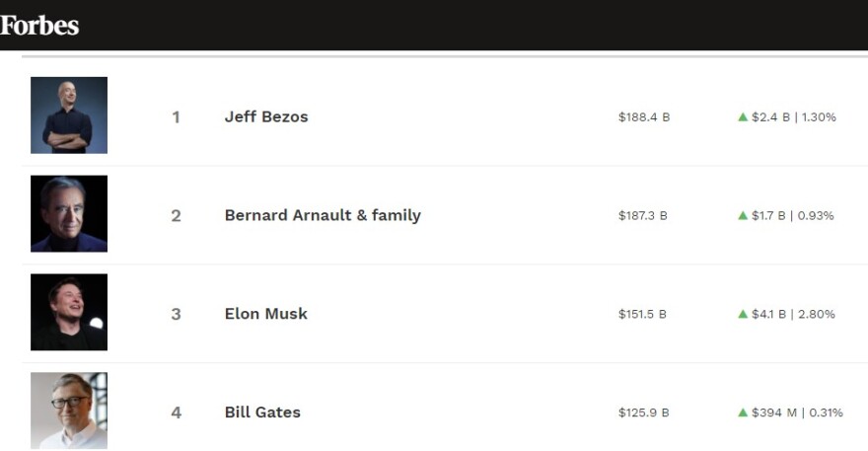Open the Bill Gates name link
Image resolution: width=868 pixels, height=451 pixels.
point(262,413)
